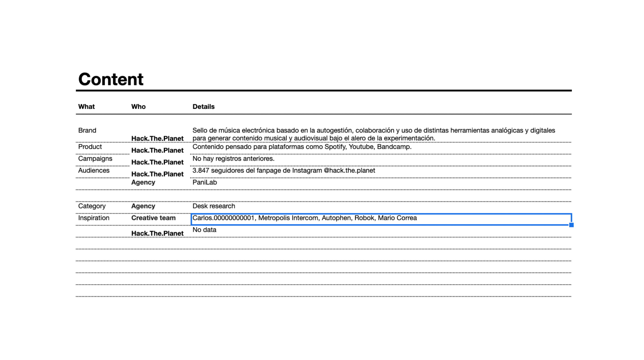
Task: Select the Details column header
Action: pos(203,107)
